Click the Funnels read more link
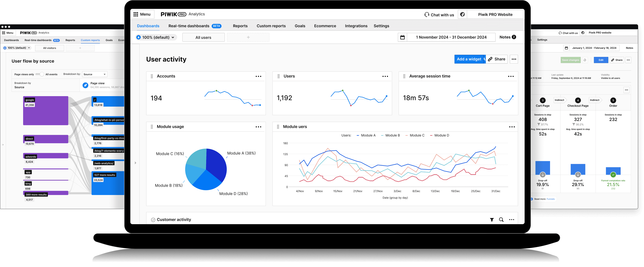 coord(550,199)
